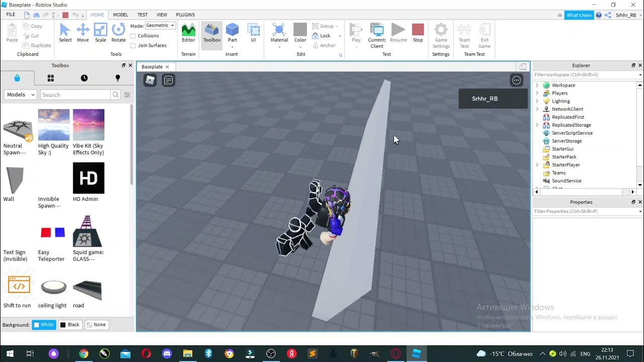Switch to the PLUGINS ribbon tab
644x362 pixels.
tap(185, 15)
